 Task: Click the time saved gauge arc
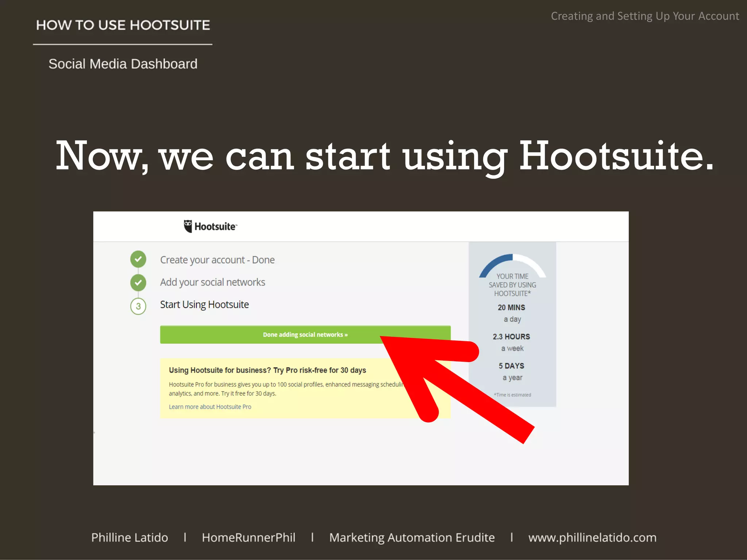[x=512, y=265]
